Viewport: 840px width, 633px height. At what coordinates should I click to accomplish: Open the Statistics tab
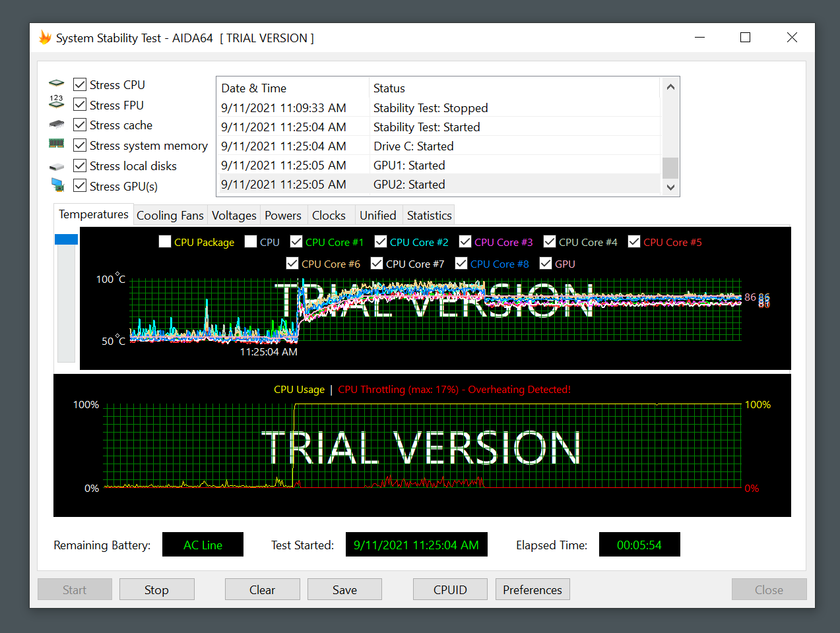tap(430, 216)
